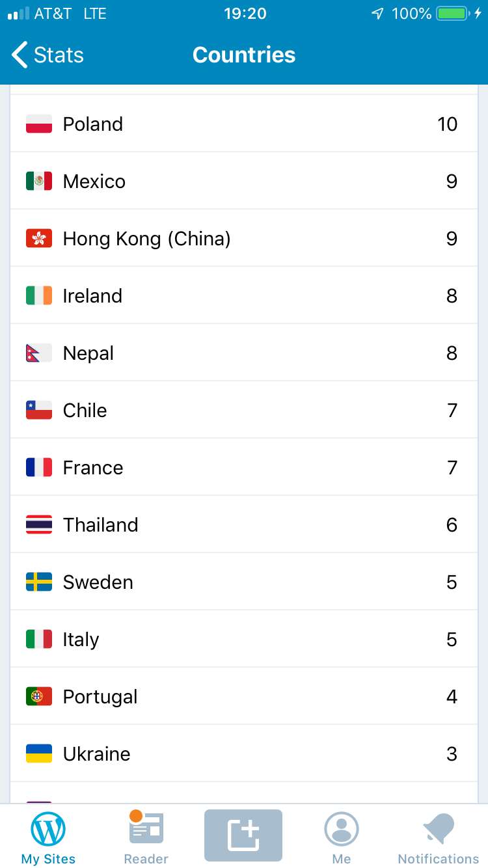Select the Italy country name

(81, 640)
